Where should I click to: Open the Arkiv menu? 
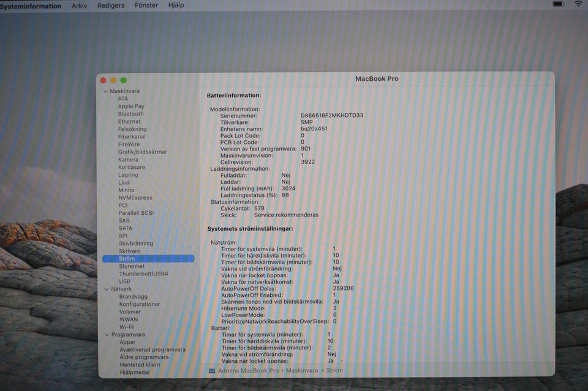(x=80, y=6)
